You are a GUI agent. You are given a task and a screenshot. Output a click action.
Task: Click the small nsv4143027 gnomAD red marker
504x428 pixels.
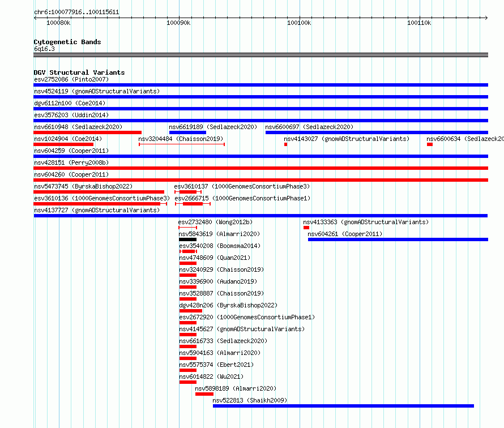[x=286, y=144]
